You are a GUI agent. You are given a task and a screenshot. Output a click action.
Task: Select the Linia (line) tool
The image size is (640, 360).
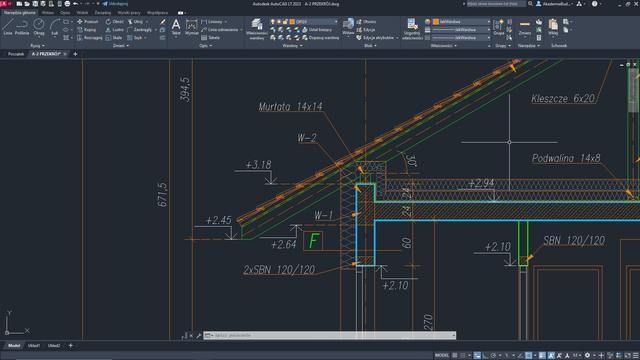pyautogui.click(x=7, y=27)
